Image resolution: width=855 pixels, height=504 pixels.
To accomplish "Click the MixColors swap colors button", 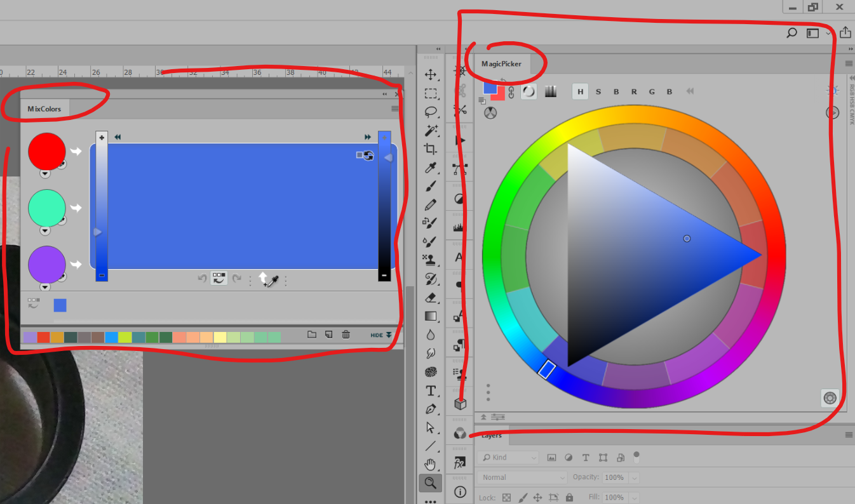I will pyautogui.click(x=365, y=155).
